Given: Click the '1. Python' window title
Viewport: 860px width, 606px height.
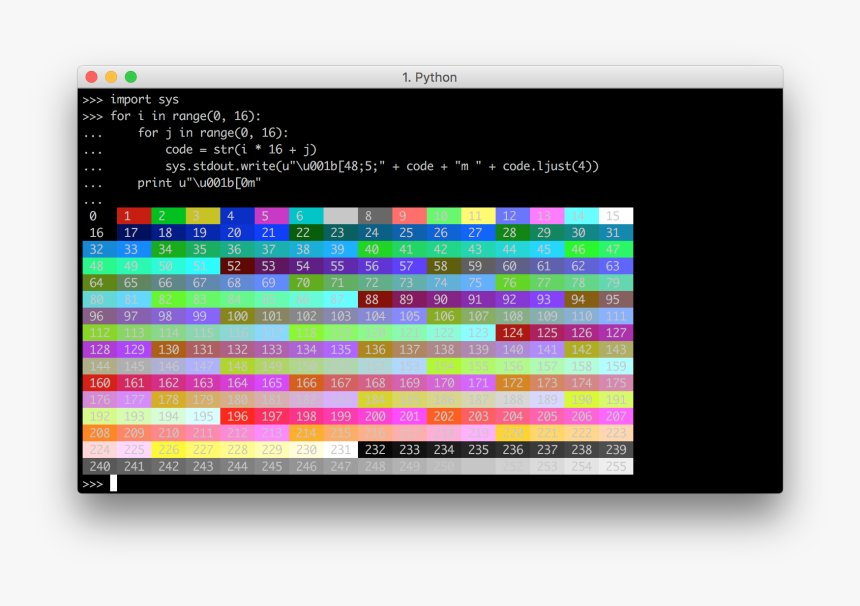Looking at the screenshot, I should point(429,77).
